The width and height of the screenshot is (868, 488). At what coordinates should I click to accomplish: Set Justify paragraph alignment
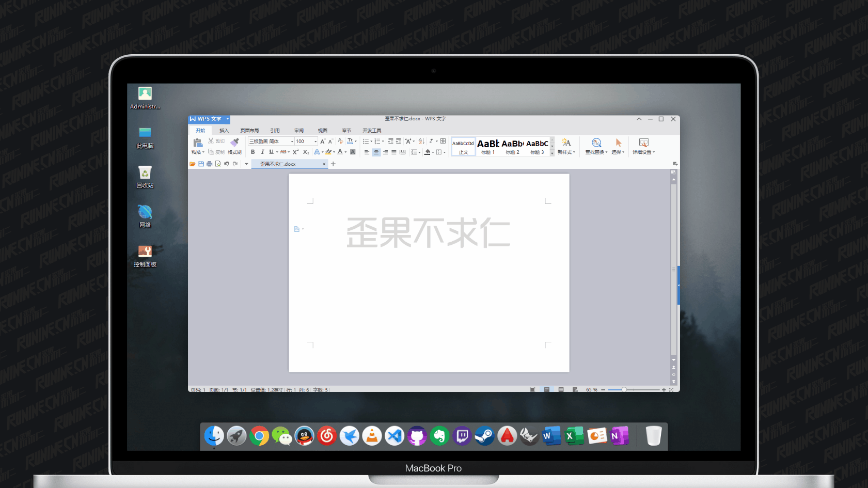tap(393, 152)
